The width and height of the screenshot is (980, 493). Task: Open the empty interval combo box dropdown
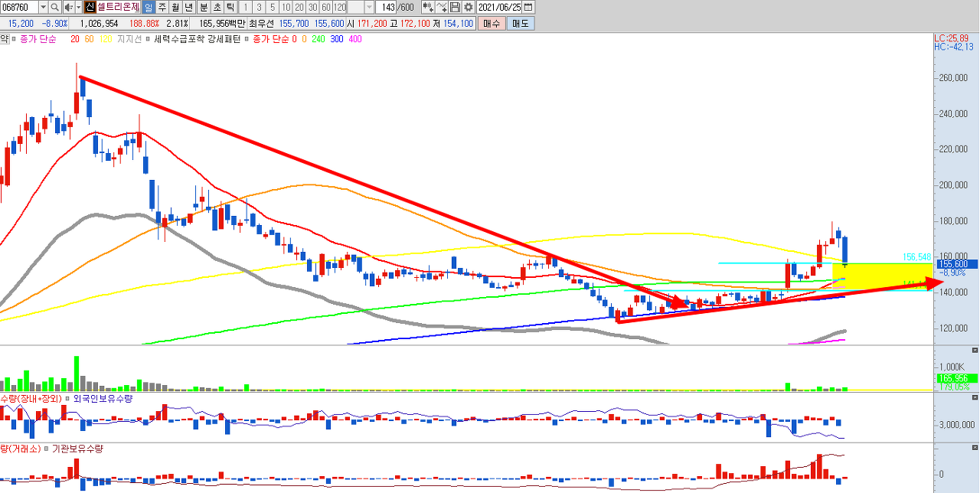(x=369, y=7)
